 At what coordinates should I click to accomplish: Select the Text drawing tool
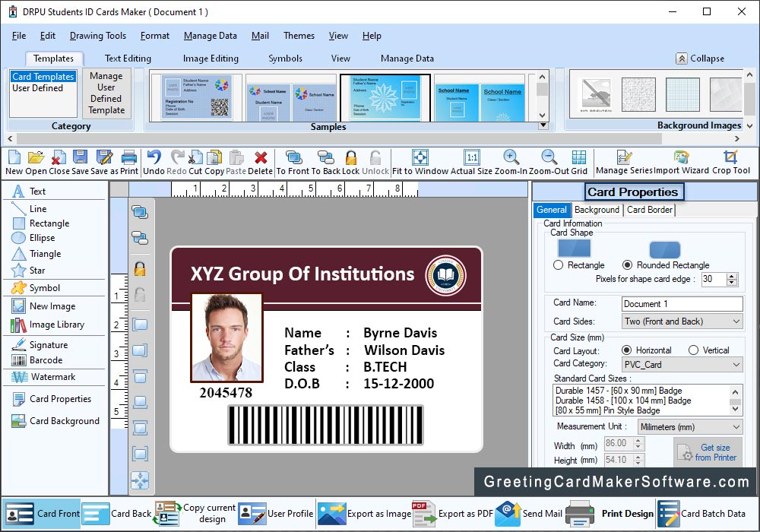tap(29, 192)
